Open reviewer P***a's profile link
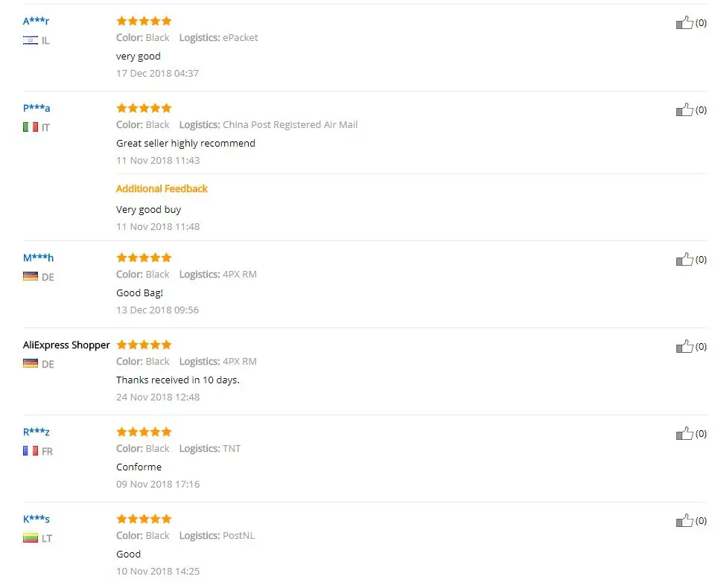Screen dimensions: 721x588 [36, 108]
